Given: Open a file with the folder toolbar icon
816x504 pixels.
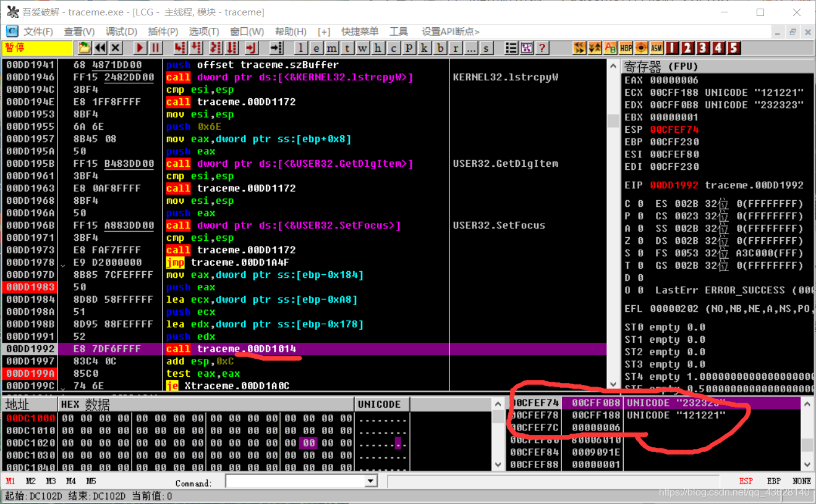Looking at the screenshot, I should tap(84, 48).
